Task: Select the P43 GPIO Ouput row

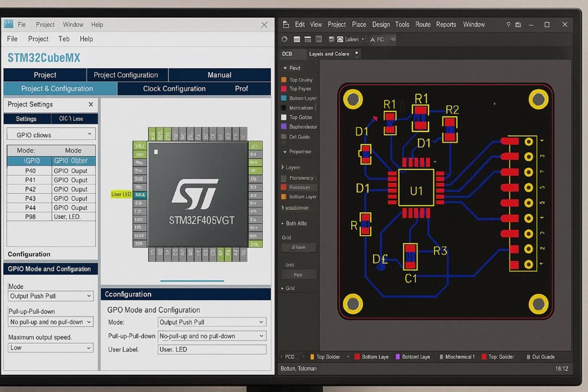Action: pyautogui.click(x=51, y=198)
